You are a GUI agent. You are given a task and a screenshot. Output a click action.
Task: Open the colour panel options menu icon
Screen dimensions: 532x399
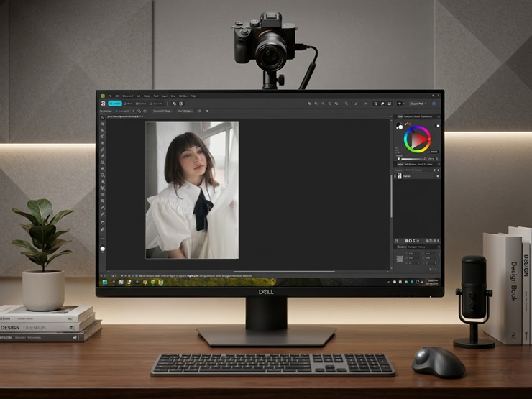point(439,116)
